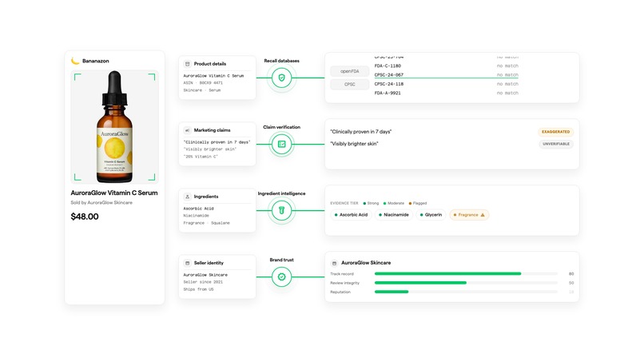Click the Bananazon store name

[x=96, y=61]
